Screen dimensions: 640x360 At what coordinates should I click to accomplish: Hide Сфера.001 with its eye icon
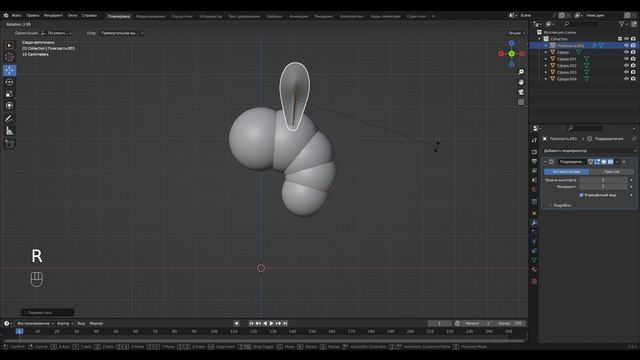pos(627,59)
